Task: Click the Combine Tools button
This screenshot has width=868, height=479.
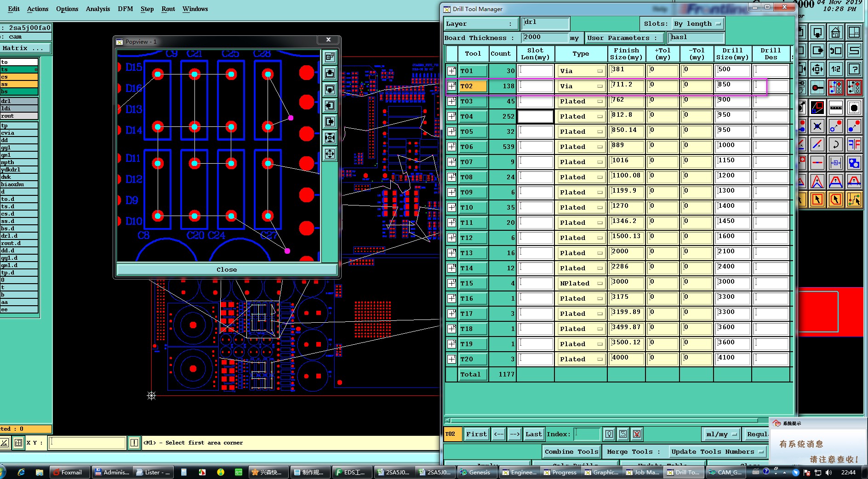Action: click(571, 451)
